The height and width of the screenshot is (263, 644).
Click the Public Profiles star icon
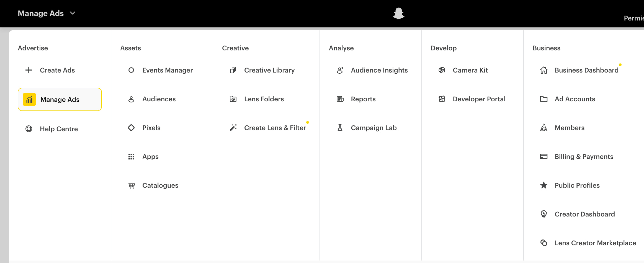tap(543, 185)
